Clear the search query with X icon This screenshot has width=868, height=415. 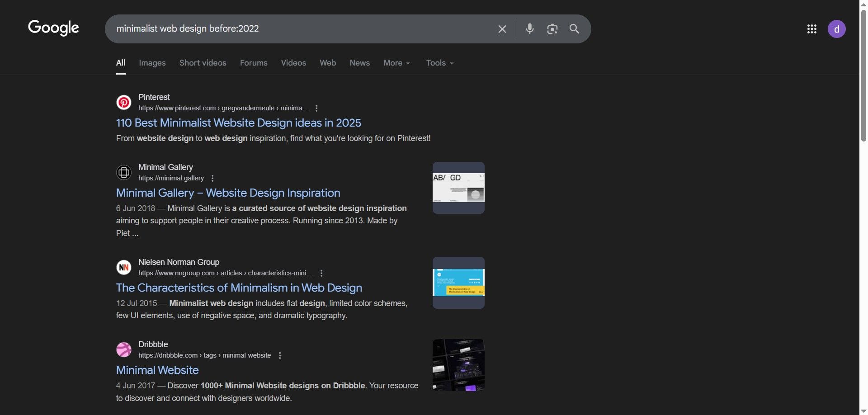pos(502,29)
